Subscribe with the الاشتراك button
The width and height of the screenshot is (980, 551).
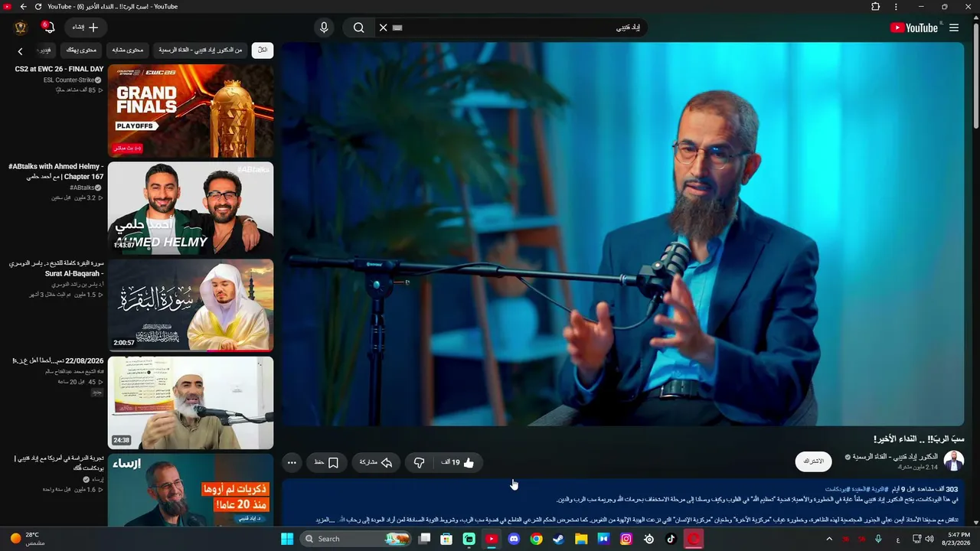pyautogui.click(x=813, y=461)
